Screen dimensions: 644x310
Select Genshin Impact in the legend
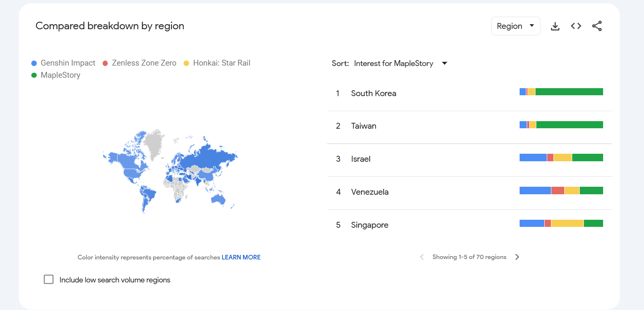click(68, 63)
